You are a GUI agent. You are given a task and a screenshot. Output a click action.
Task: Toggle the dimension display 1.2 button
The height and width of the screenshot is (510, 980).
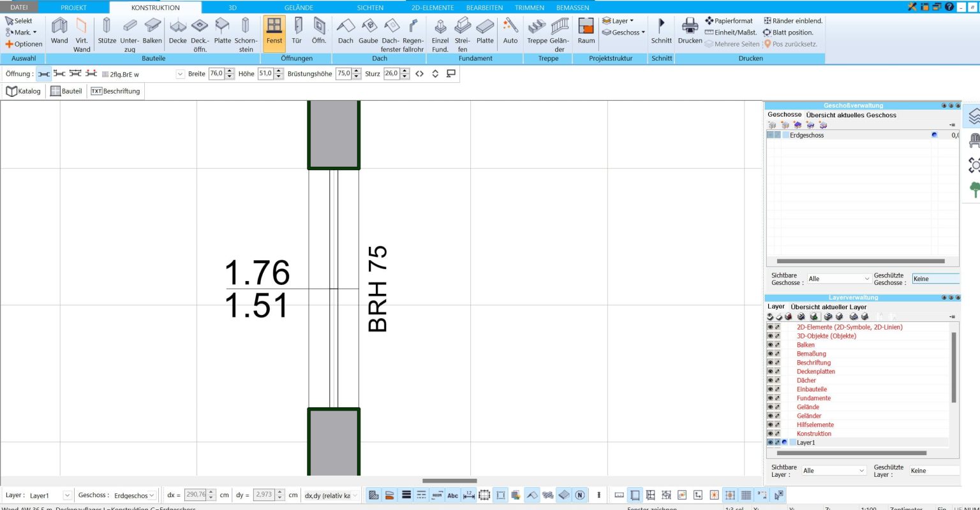tap(468, 495)
